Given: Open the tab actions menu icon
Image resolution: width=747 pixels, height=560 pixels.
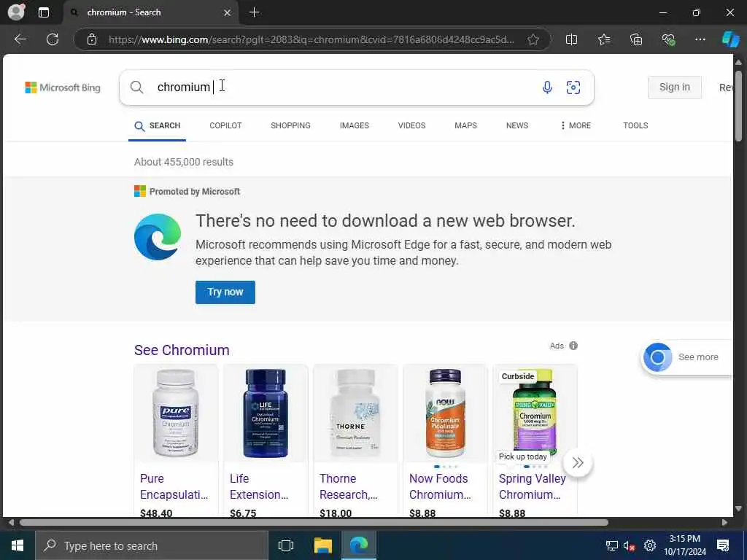Looking at the screenshot, I should pyautogui.click(x=43, y=12).
